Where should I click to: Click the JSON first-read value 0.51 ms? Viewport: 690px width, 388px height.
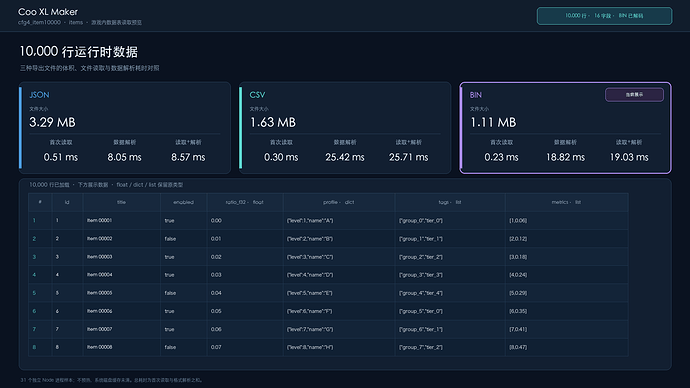pos(61,157)
